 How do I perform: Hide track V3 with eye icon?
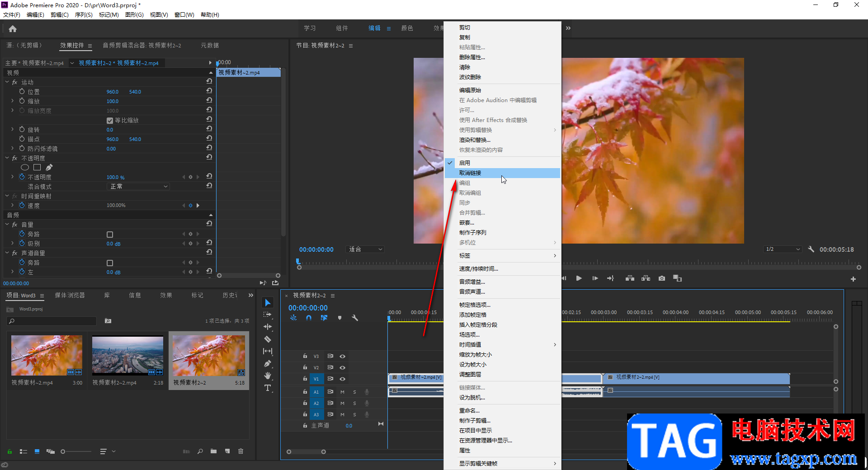coord(342,356)
